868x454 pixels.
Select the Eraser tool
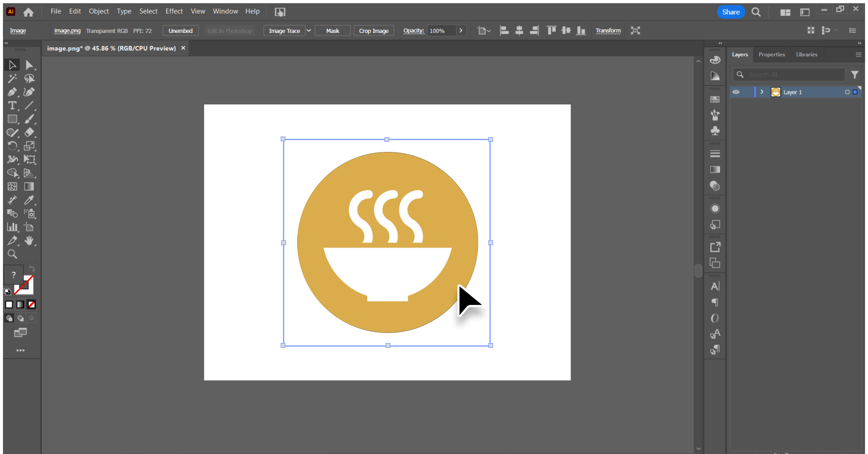(30, 132)
